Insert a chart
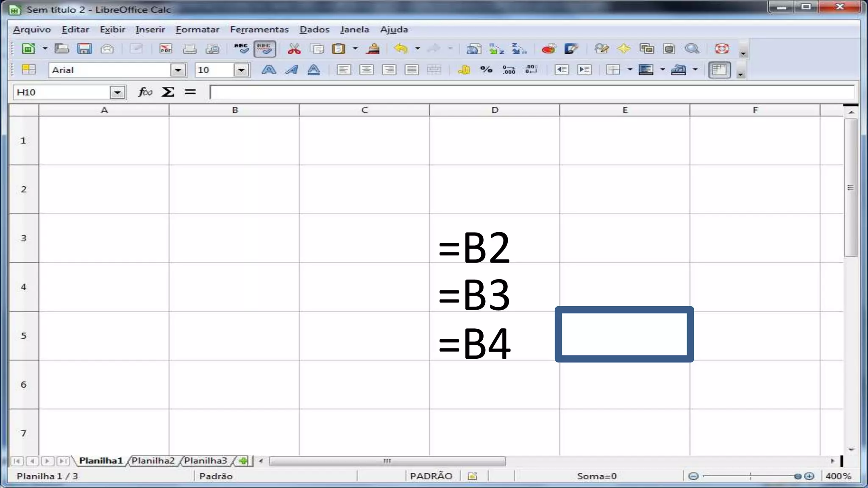868x488 pixels. tap(548, 49)
